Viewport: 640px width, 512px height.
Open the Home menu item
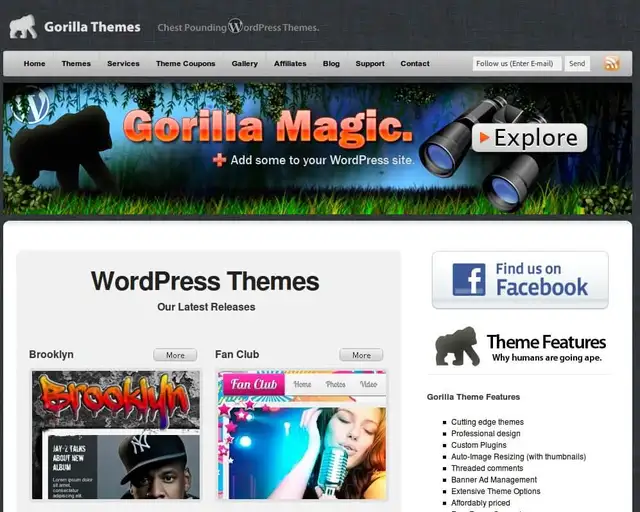[x=34, y=64]
